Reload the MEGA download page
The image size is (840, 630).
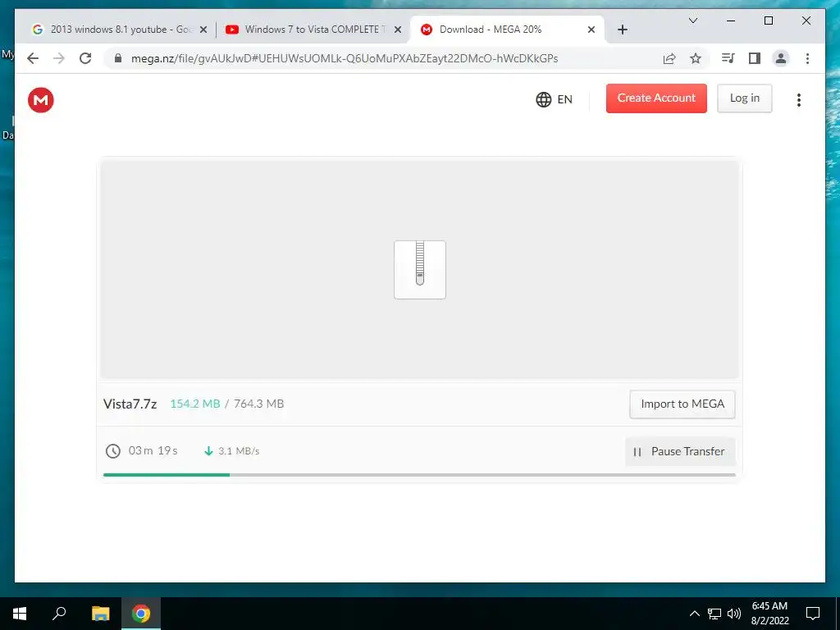point(85,58)
